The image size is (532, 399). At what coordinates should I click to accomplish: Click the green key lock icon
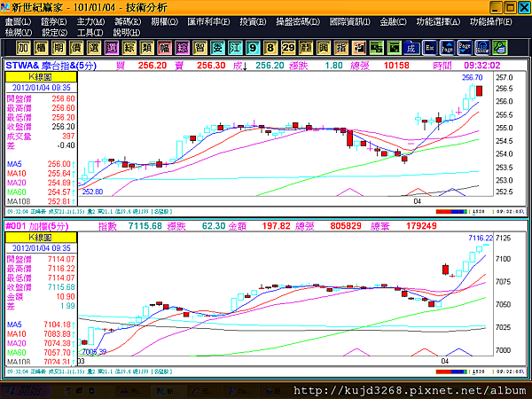pos(500,48)
